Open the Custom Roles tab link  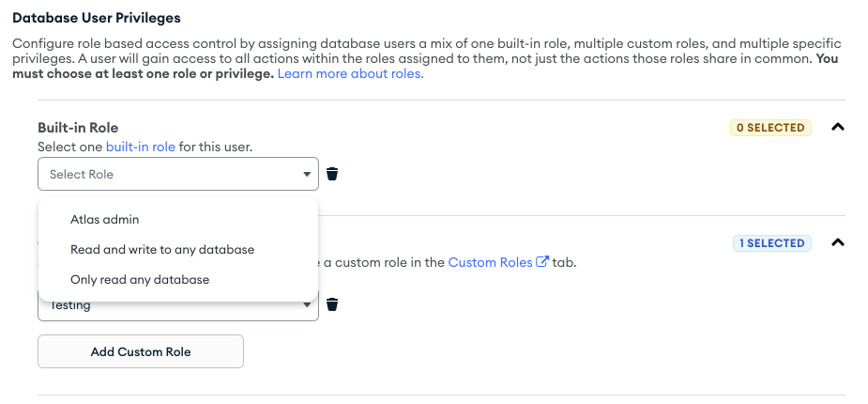click(x=490, y=262)
